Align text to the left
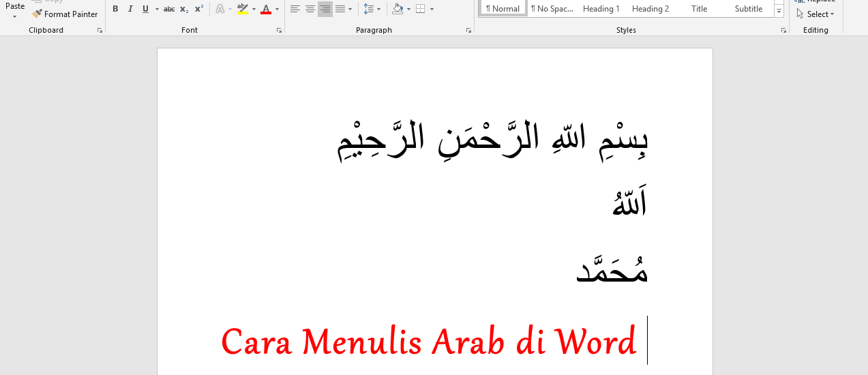Screen dimensions: 868x375 (295, 9)
